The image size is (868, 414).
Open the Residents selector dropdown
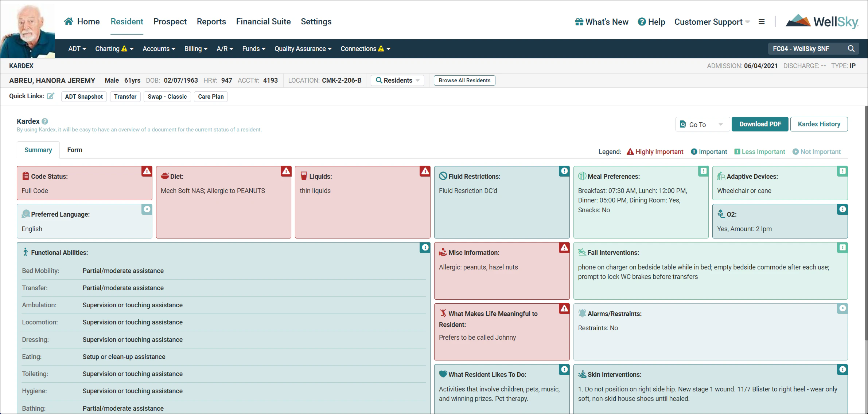[x=397, y=80]
